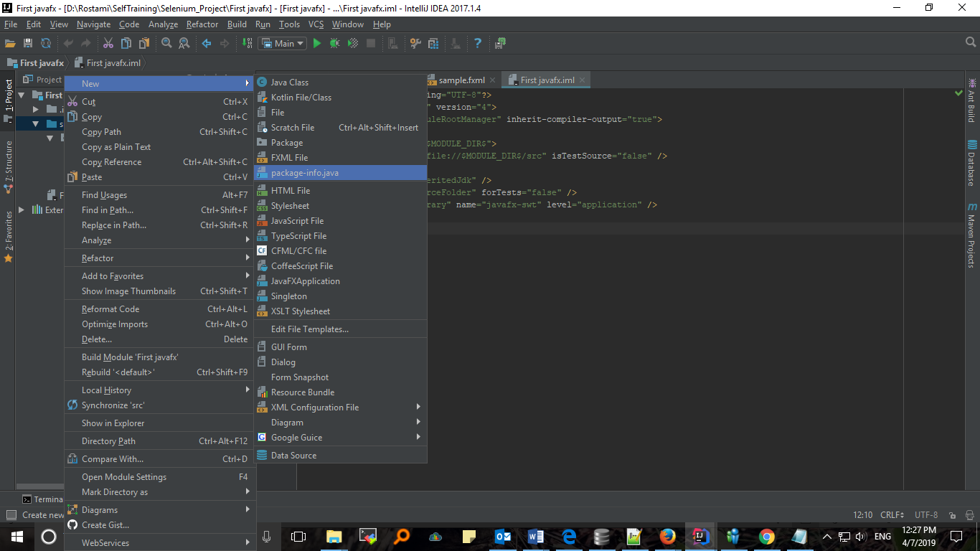Open Settings using the wrench icon
This screenshot has width=980, height=551.
coord(415,44)
